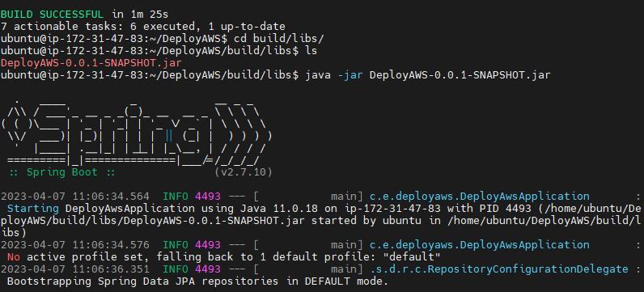Click the timestamp "2023-04-07 11:06:34.576"

click(74, 245)
